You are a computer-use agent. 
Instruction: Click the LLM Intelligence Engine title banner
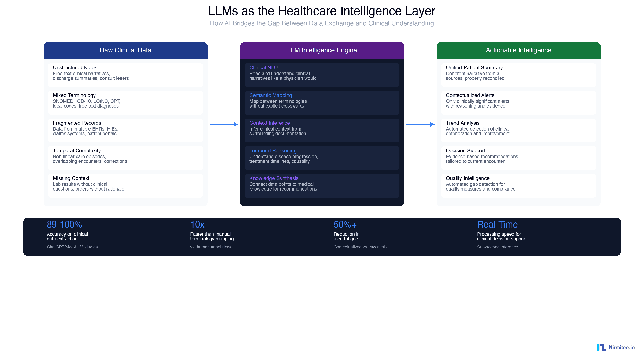pyautogui.click(x=322, y=50)
